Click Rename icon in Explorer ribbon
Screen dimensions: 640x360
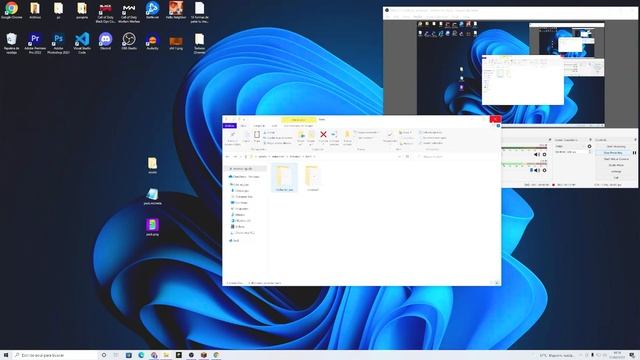(x=334, y=134)
